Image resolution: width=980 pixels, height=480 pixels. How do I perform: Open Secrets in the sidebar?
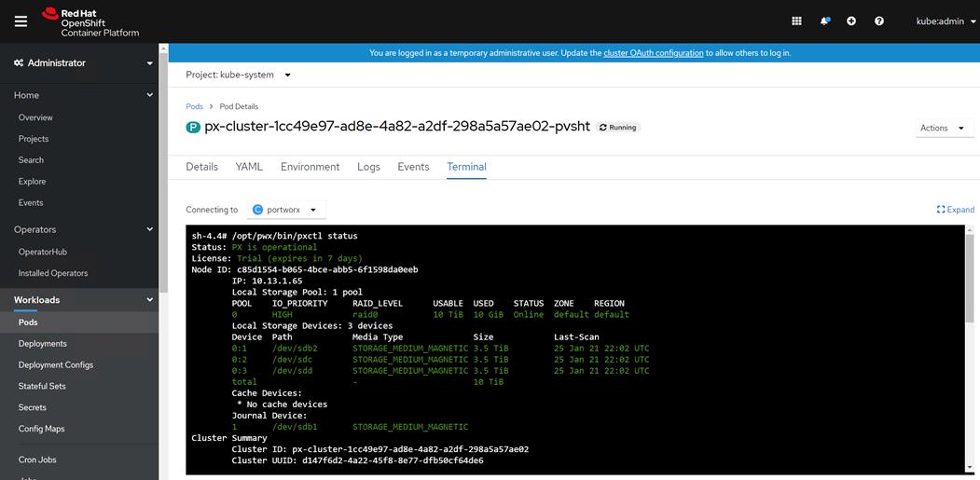(x=33, y=407)
